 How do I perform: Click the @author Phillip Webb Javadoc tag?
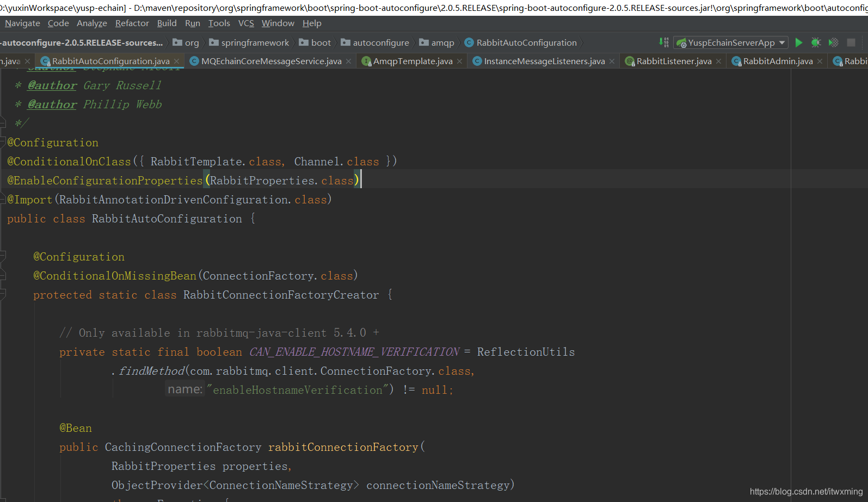click(94, 104)
